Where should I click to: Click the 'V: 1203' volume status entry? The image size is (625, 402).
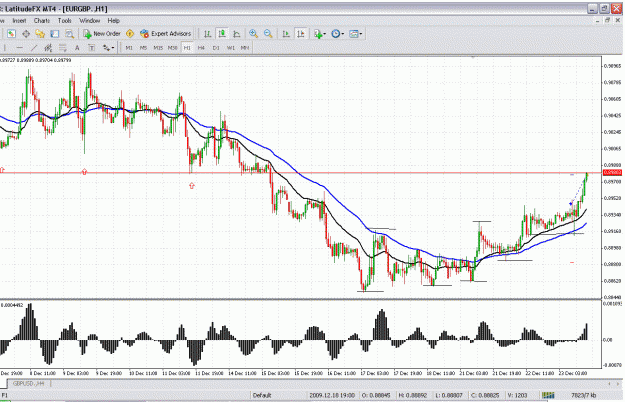(517, 395)
